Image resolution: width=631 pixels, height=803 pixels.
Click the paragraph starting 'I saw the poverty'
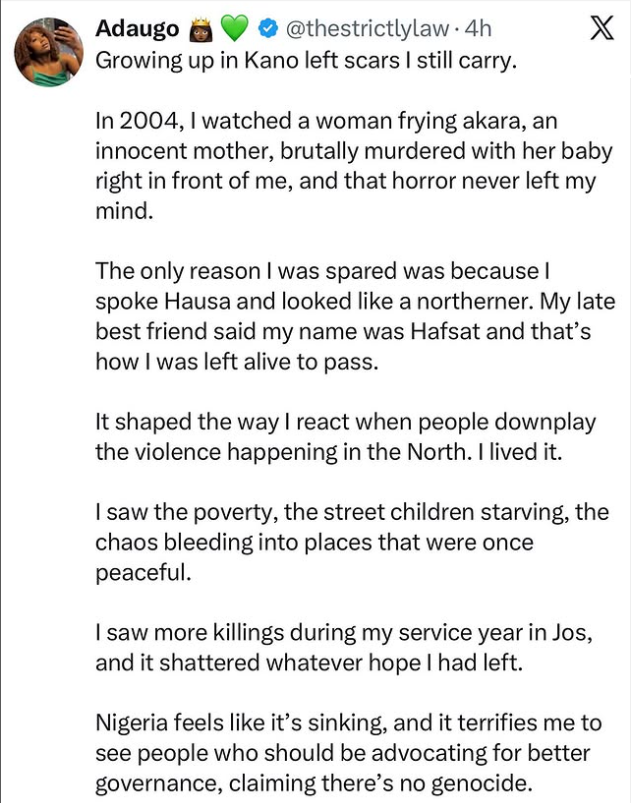(x=350, y=542)
